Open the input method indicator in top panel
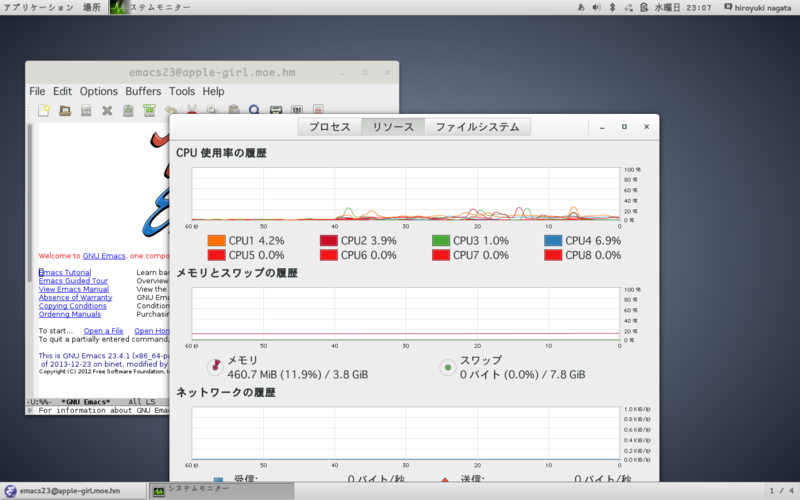Image resolution: width=800 pixels, height=500 pixels. (x=581, y=7)
